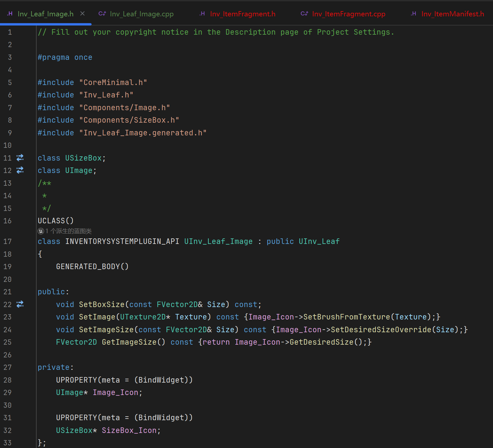The height and width of the screenshot is (448, 493).
Task: Click the UPROPERTY macro on line 31
Action: pos(77,418)
